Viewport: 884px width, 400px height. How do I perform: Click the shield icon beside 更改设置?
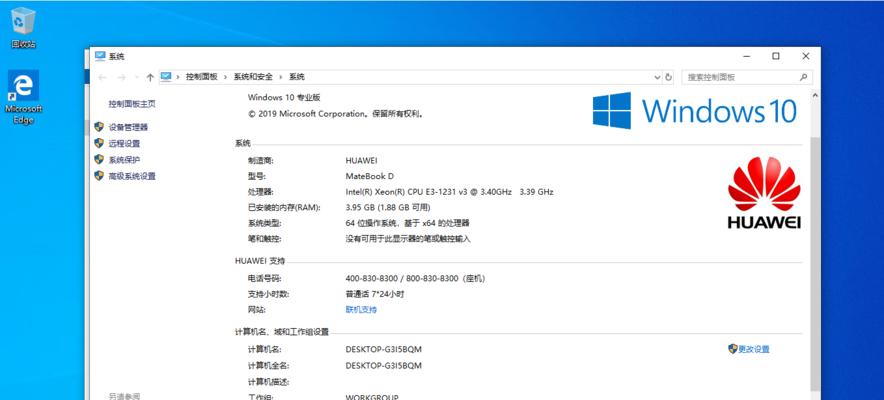point(732,349)
